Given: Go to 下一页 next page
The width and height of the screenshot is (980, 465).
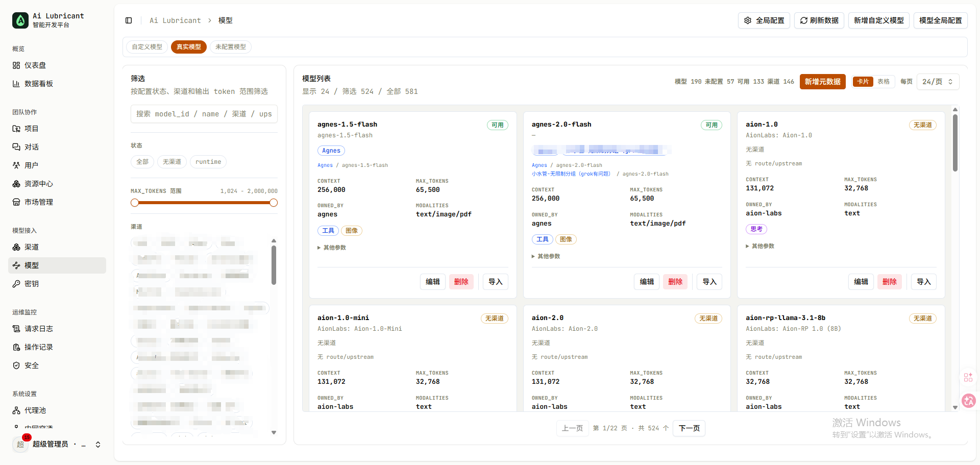Looking at the screenshot, I should (x=689, y=428).
